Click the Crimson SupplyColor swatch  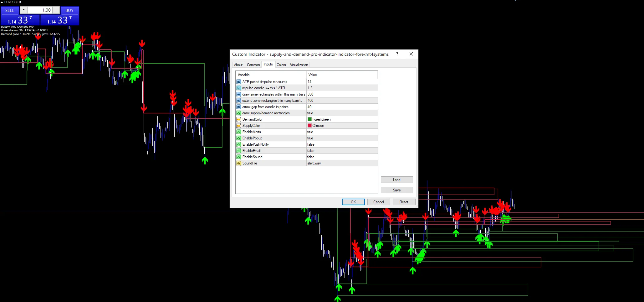coord(309,126)
